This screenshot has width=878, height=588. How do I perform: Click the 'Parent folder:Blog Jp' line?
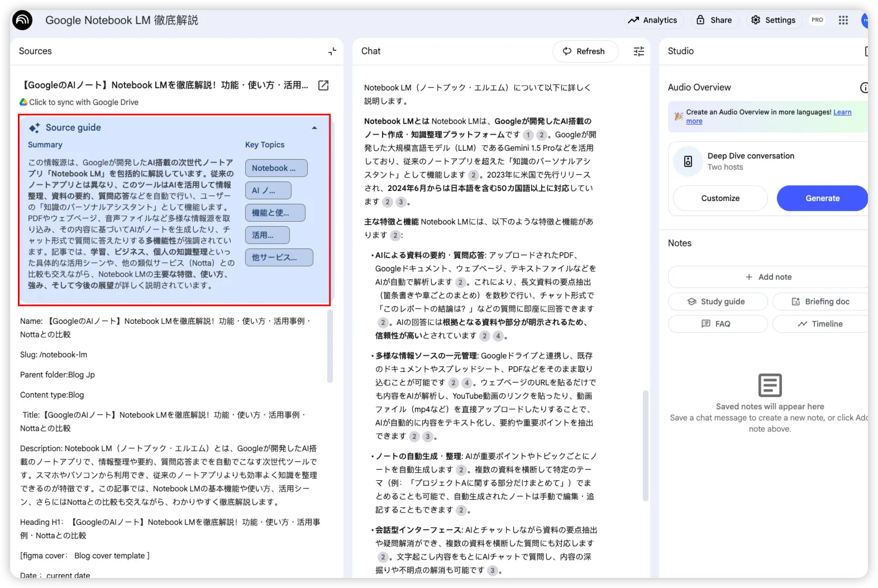coord(58,375)
